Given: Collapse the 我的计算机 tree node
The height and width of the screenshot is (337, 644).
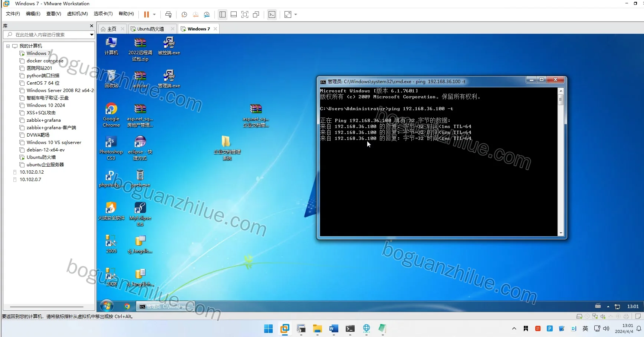Looking at the screenshot, I should point(8,46).
